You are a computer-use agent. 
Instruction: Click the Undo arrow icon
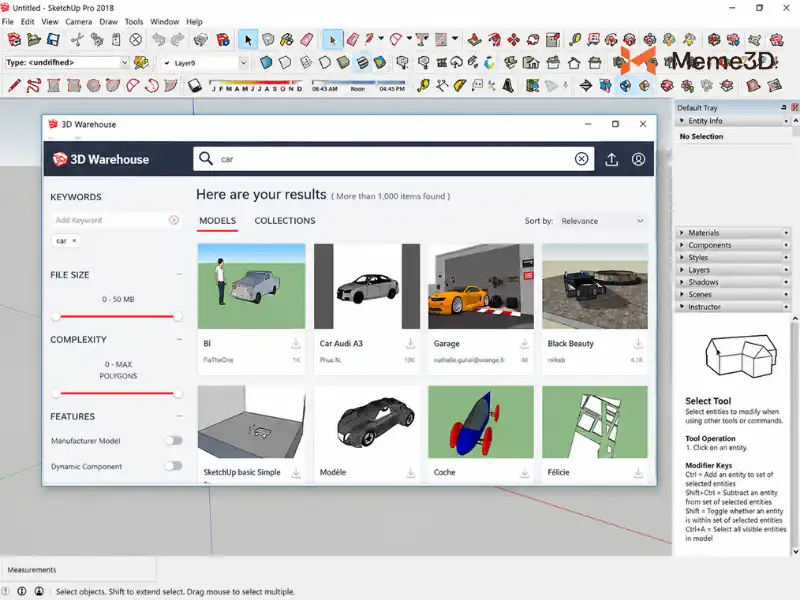click(x=159, y=39)
